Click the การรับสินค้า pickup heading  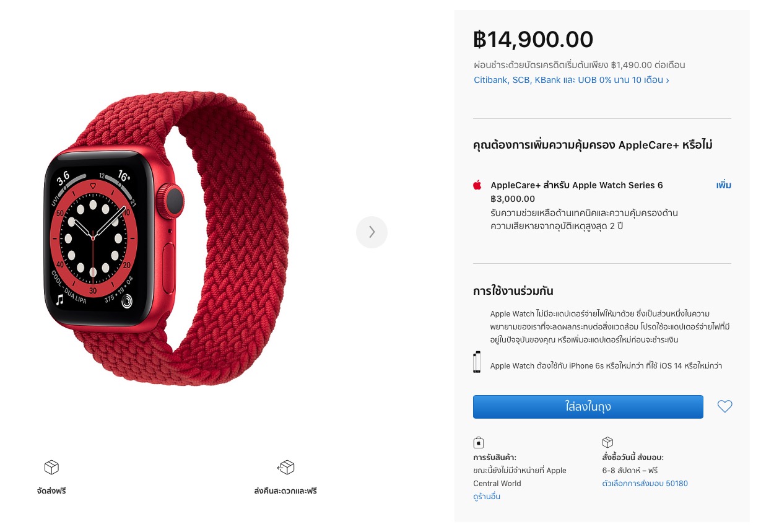495,457
